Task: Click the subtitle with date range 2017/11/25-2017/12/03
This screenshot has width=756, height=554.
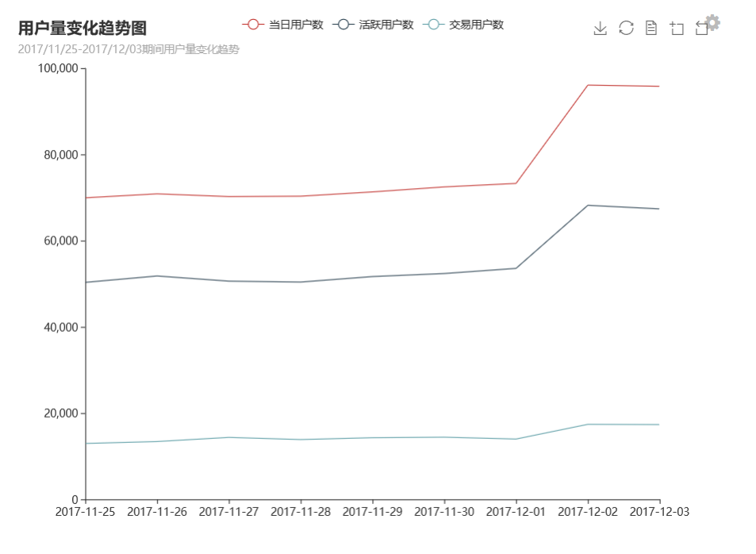Action: (129, 49)
